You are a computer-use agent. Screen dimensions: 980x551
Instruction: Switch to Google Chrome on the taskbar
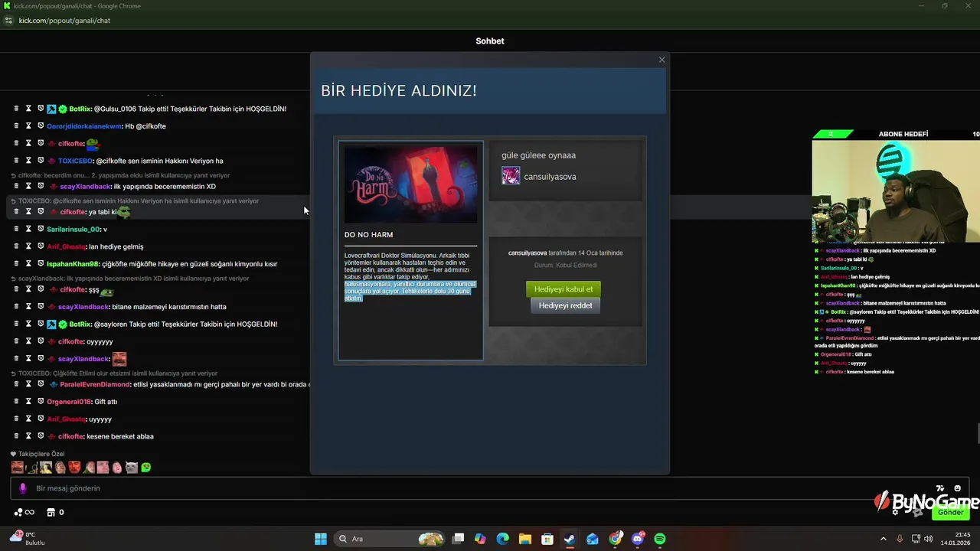[x=616, y=539]
